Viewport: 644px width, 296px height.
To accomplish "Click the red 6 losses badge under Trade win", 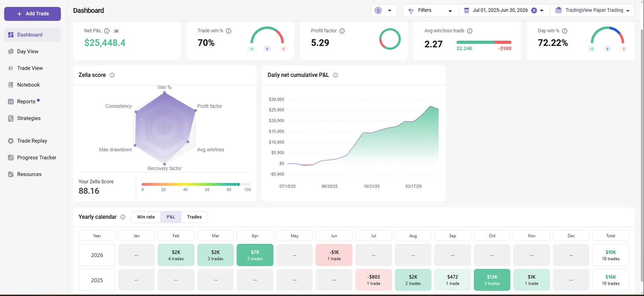I will point(284,49).
